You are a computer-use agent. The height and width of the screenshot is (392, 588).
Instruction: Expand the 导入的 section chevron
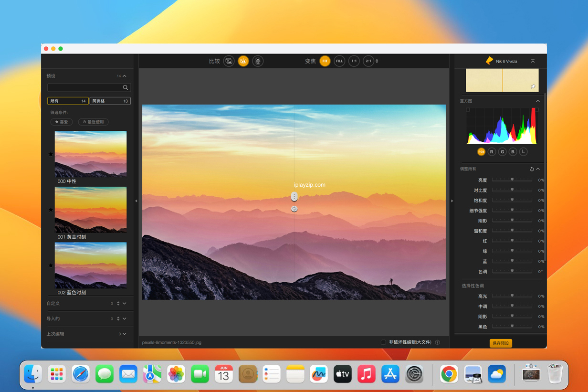pos(125,319)
